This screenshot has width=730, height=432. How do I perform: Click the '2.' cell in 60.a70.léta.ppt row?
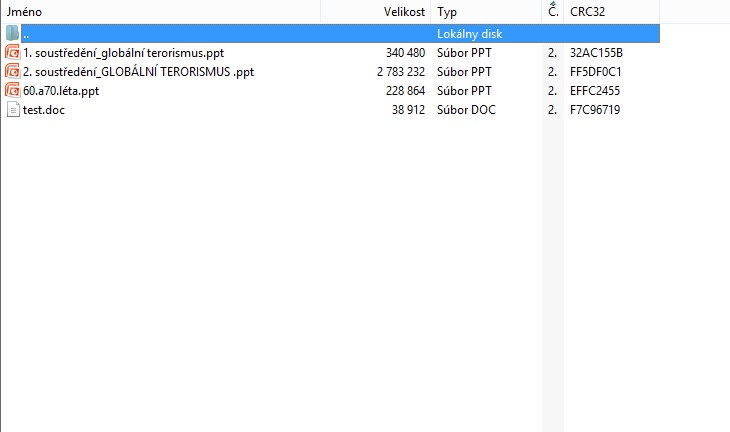click(552, 91)
